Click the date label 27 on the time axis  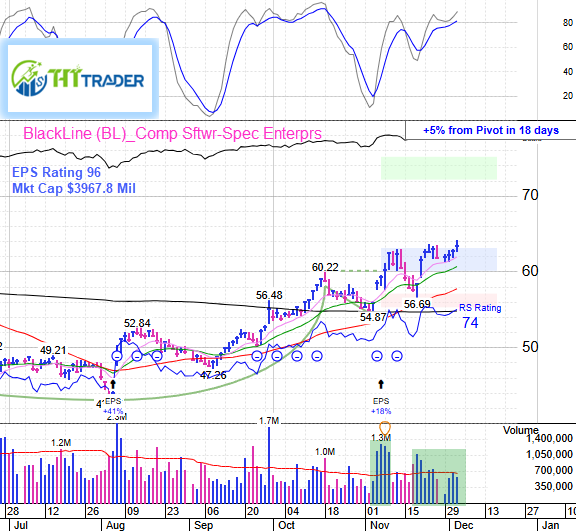coord(533,511)
